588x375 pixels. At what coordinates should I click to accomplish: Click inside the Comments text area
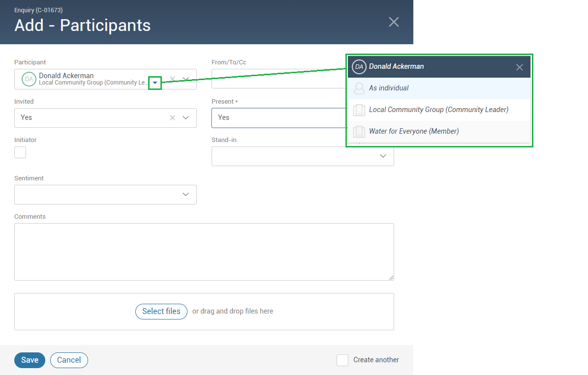204,252
